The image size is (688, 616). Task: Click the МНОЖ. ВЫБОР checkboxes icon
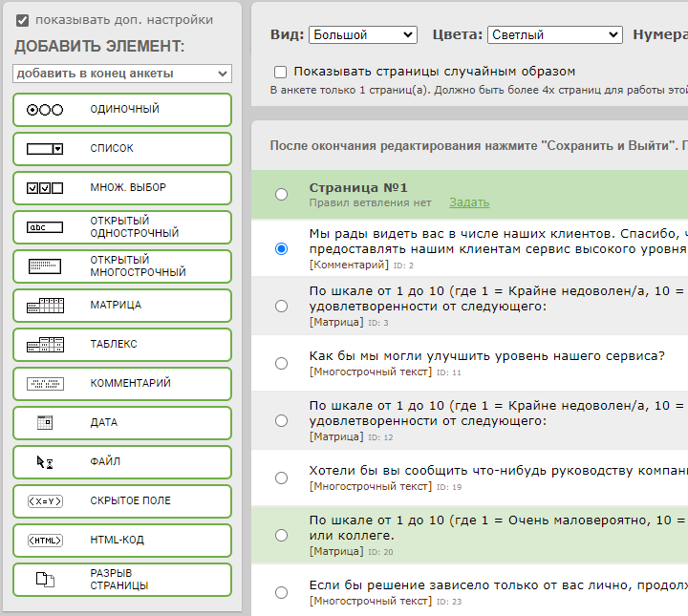coord(45,188)
